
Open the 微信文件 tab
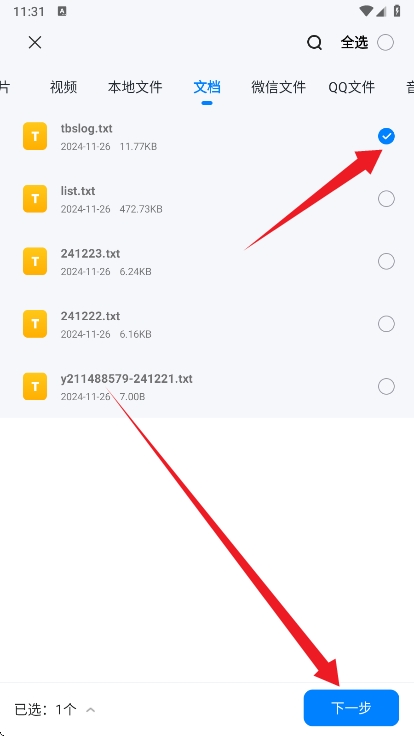click(x=278, y=87)
